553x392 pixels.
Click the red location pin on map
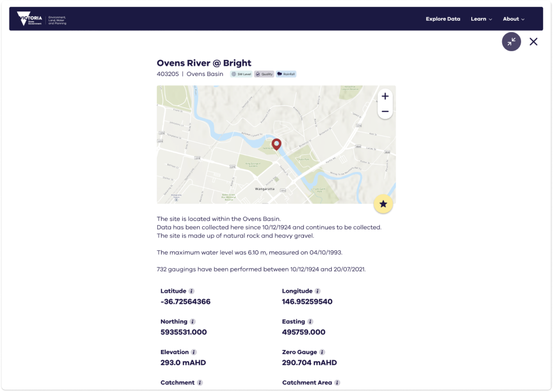(276, 144)
